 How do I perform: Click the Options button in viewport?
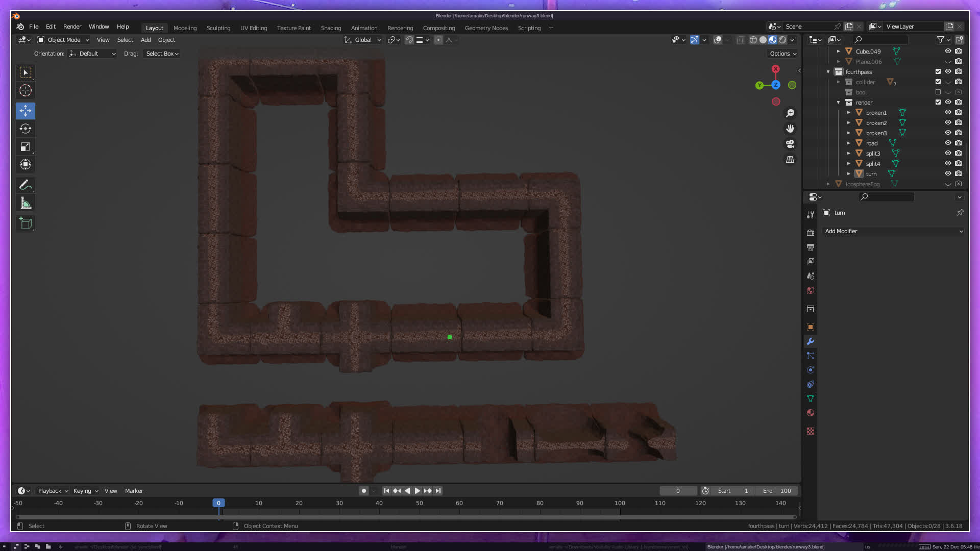782,54
